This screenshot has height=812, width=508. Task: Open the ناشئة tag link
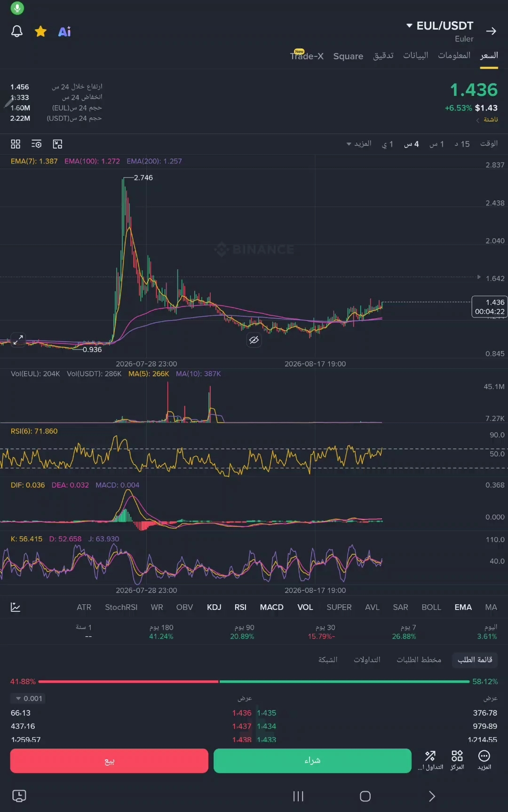coord(487,119)
